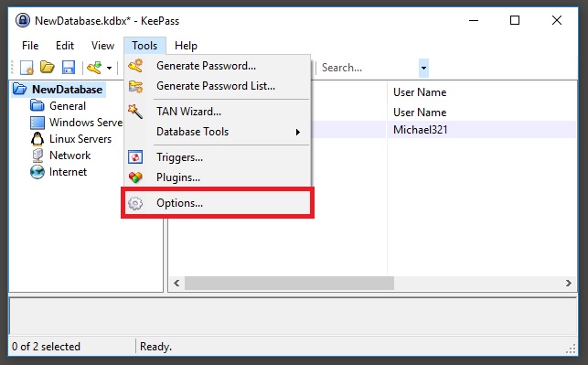Click the horizontal scrollbar right arrow

(x=569, y=283)
